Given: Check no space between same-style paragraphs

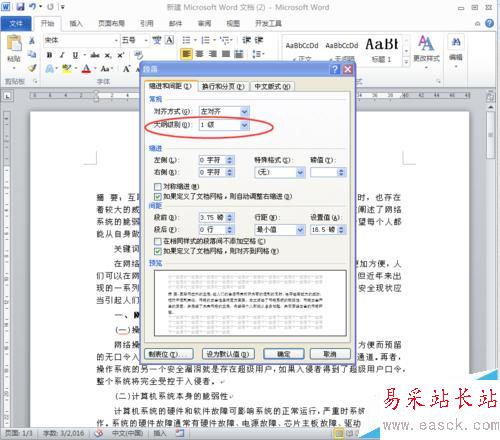Looking at the screenshot, I should coord(158,241).
